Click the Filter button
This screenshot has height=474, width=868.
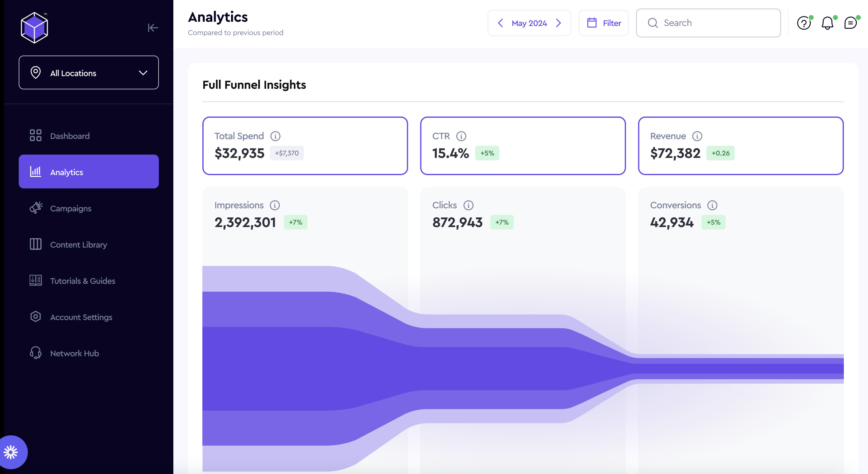pos(603,23)
